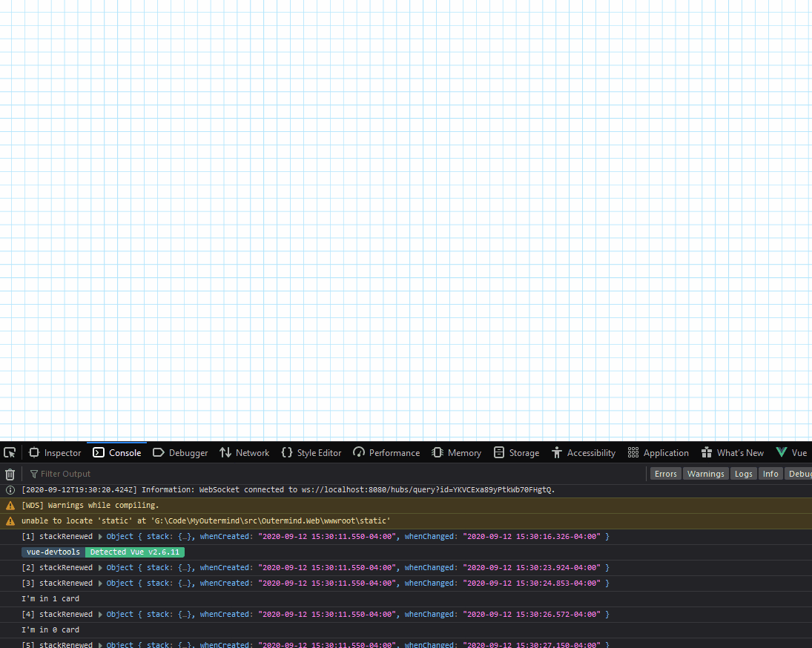This screenshot has width=812, height=648.
Task: Select the 'vue-devtools' label
Action: point(53,552)
